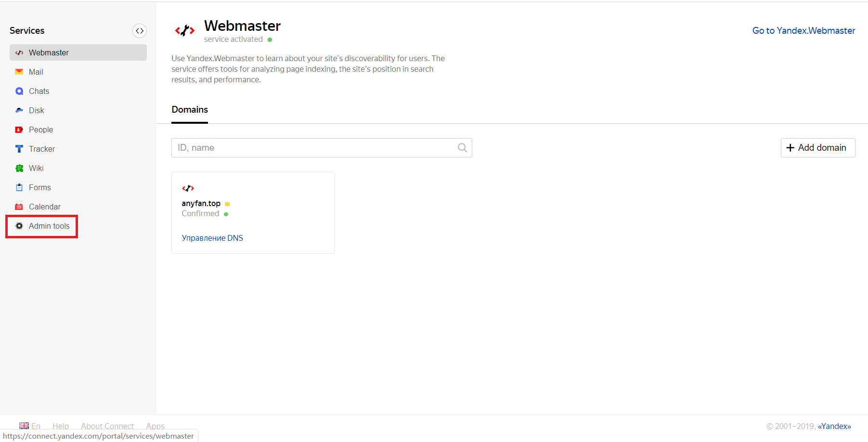Image resolution: width=868 pixels, height=442 pixels.
Task: Click the large Webmaster header logo
Action: click(185, 31)
